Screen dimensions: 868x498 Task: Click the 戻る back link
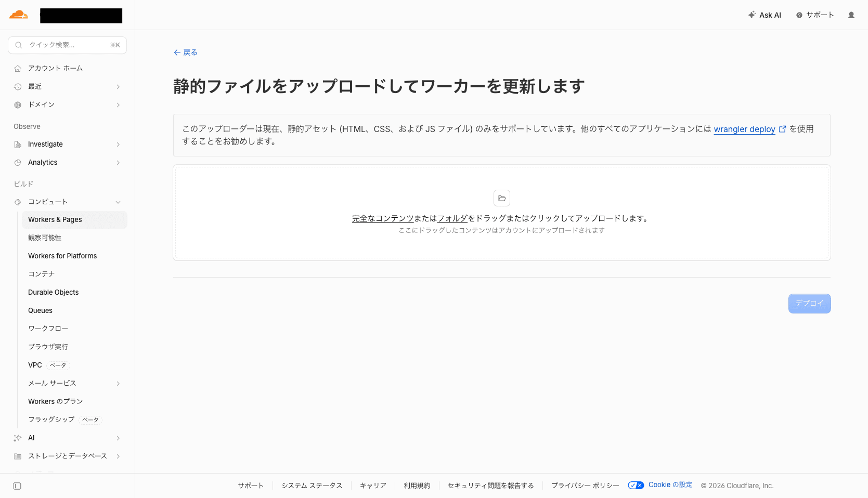185,53
